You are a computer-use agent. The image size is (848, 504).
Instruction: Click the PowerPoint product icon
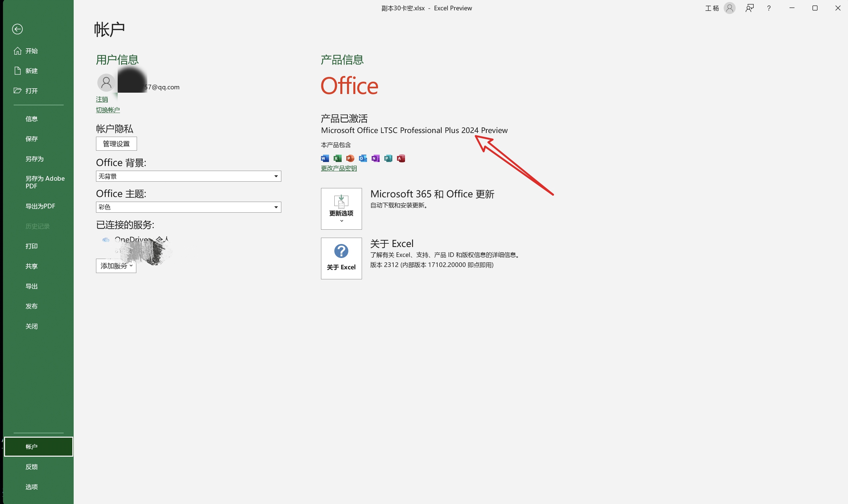(350, 158)
